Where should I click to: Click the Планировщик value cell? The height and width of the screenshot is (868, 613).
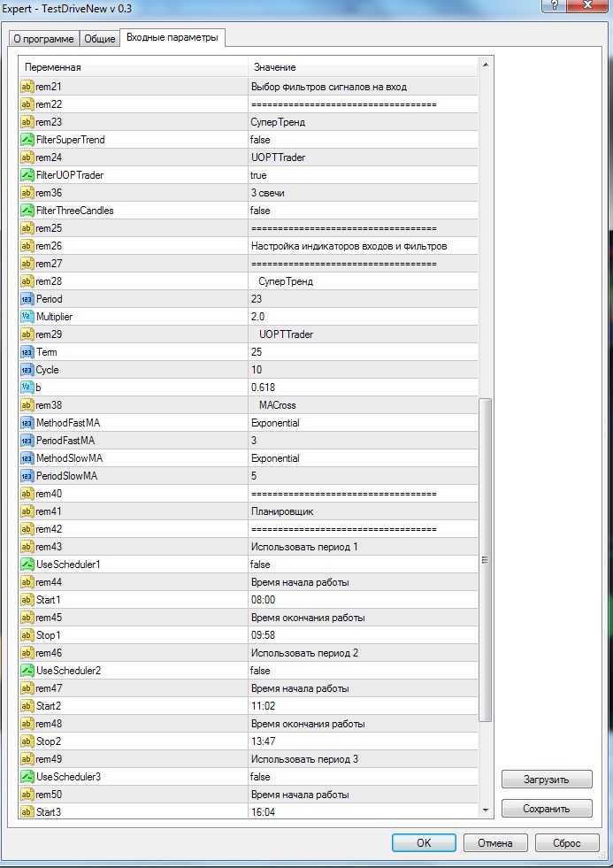[363, 512]
